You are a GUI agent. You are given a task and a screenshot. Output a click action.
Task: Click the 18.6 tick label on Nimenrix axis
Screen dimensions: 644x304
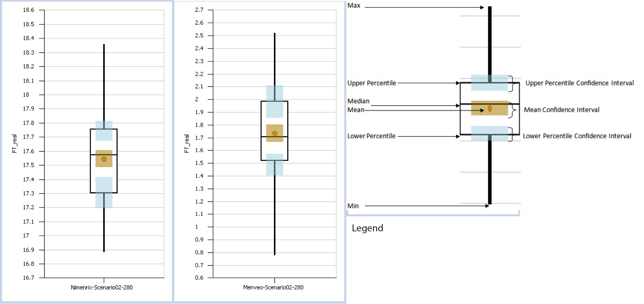[x=28, y=10]
